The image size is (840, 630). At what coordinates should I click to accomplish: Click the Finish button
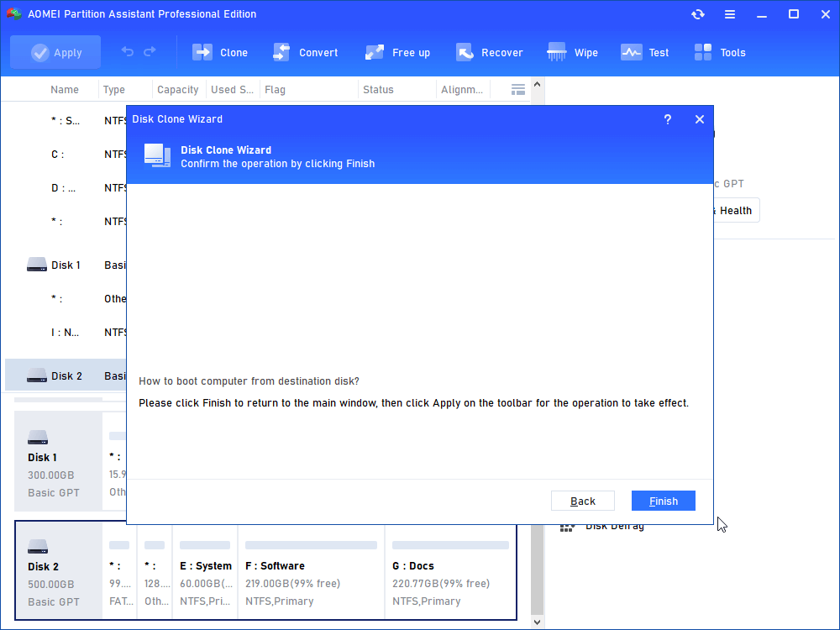pos(663,501)
